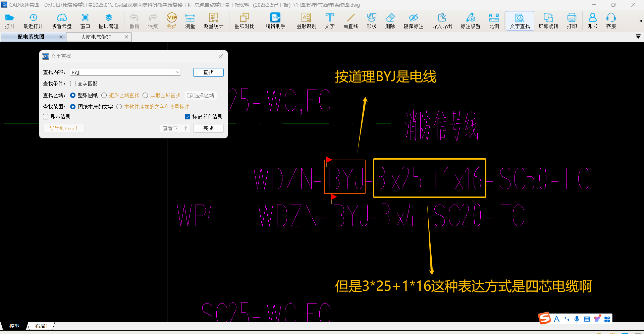
Task: Click 查看下一个 button
Action: coord(175,128)
